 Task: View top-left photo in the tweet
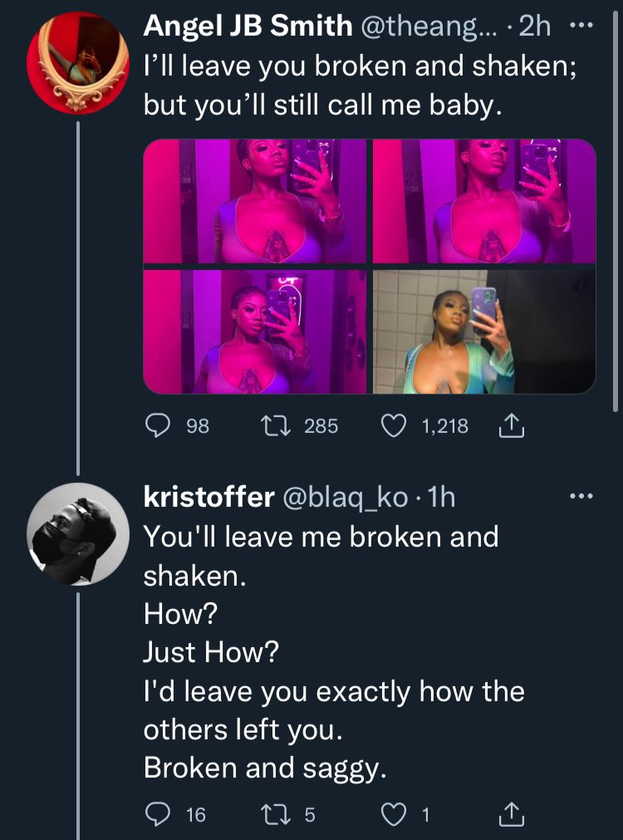[255, 201]
